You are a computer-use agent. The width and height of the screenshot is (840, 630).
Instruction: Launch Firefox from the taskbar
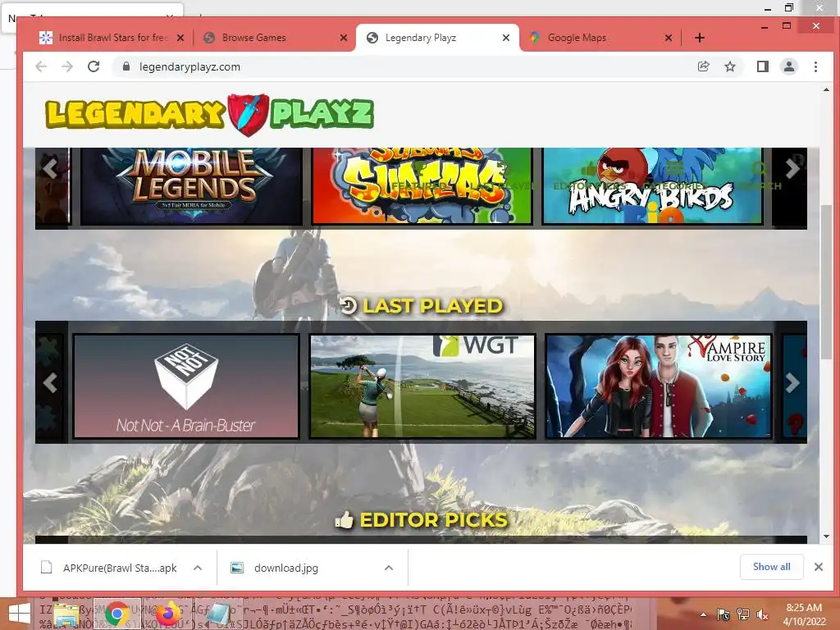click(x=167, y=614)
